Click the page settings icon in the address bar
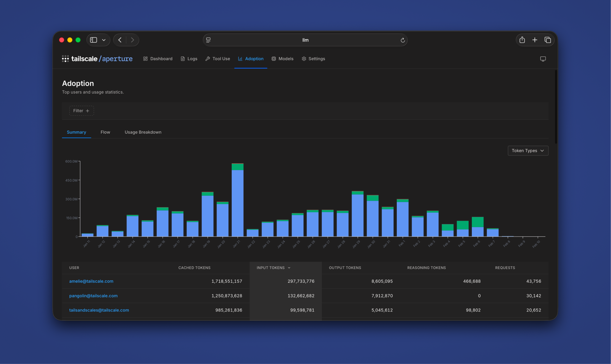Screen dimensions: 611x364 (208, 40)
